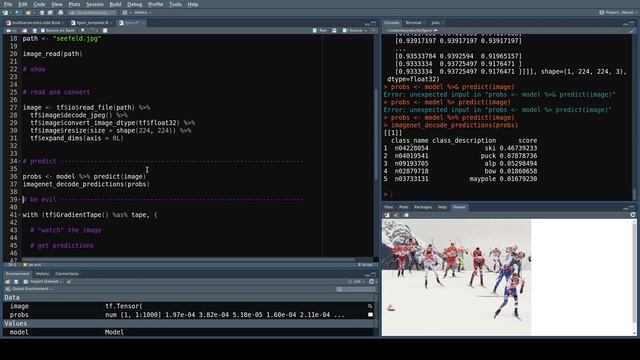Collapse the '# predict' code section fold arrow

pos(20,161)
